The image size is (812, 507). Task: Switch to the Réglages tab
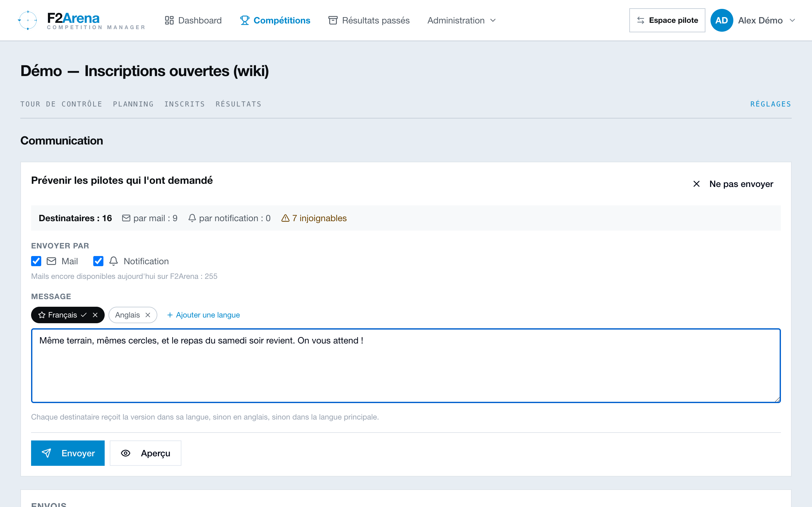pyautogui.click(x=771, y=104)
